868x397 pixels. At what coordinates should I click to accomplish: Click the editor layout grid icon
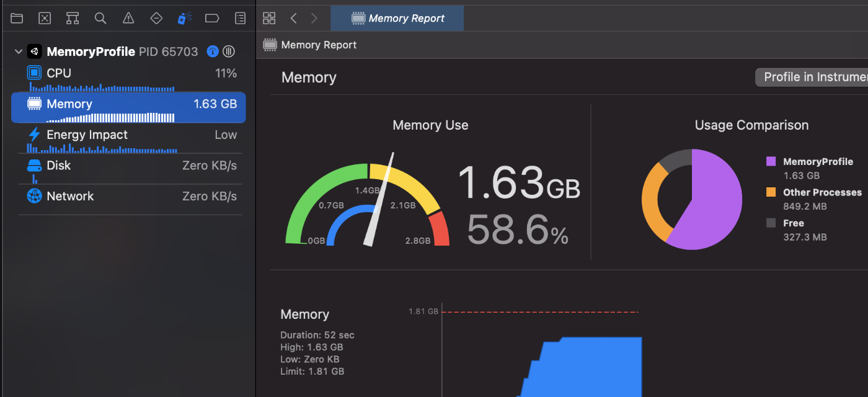269,18
